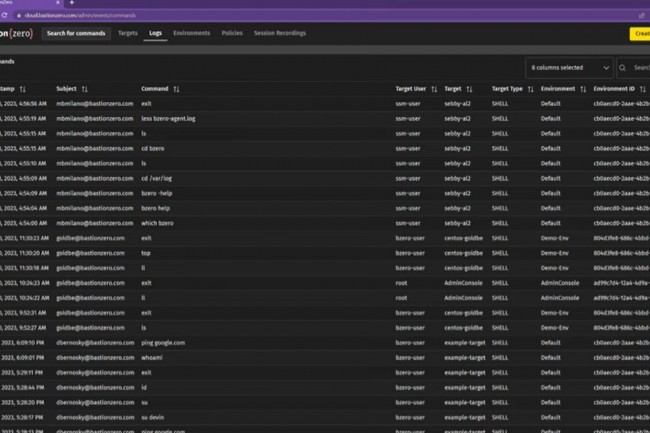650x433 pixels.
Task: Click dbernosky@bastionzero.com in the 6:09:01 PM row
Action: (x=95, y=358)
